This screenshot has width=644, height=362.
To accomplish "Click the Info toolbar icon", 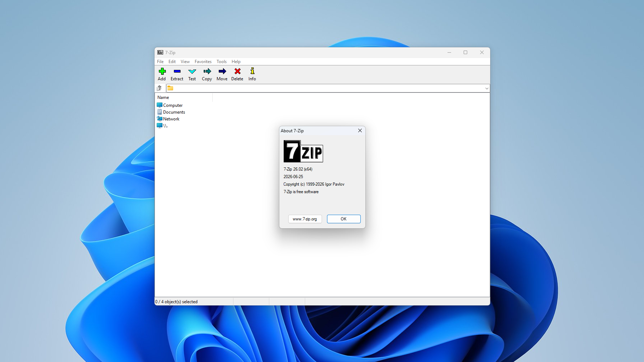I will [x=252, y=71].
